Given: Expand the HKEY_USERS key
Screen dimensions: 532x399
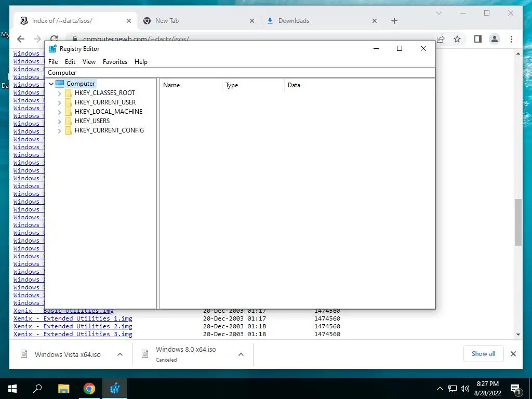Looking at the screenshot, I should click(59, 121).
